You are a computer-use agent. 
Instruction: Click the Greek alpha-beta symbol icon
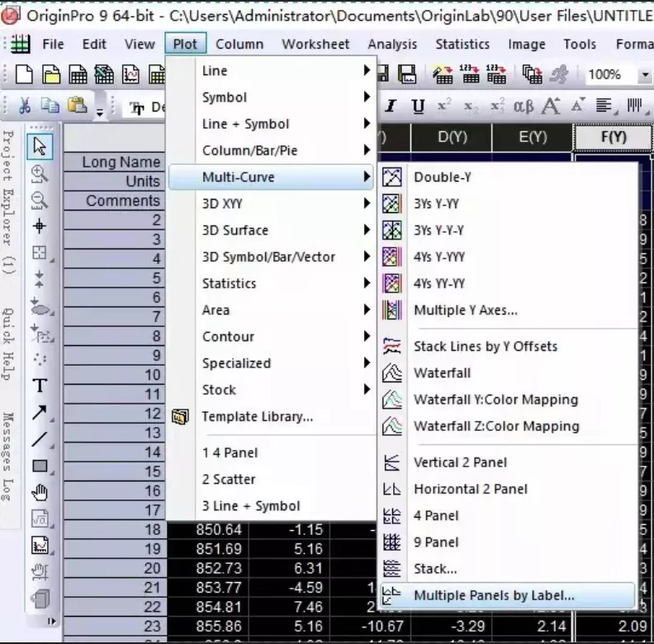pyautogui.click(x=524, y=107)
